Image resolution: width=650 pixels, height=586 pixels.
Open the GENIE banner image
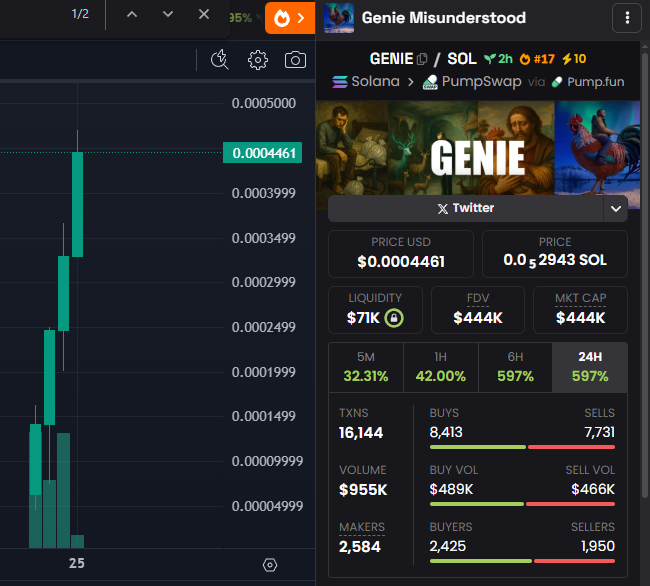click(x=478, y=148)
